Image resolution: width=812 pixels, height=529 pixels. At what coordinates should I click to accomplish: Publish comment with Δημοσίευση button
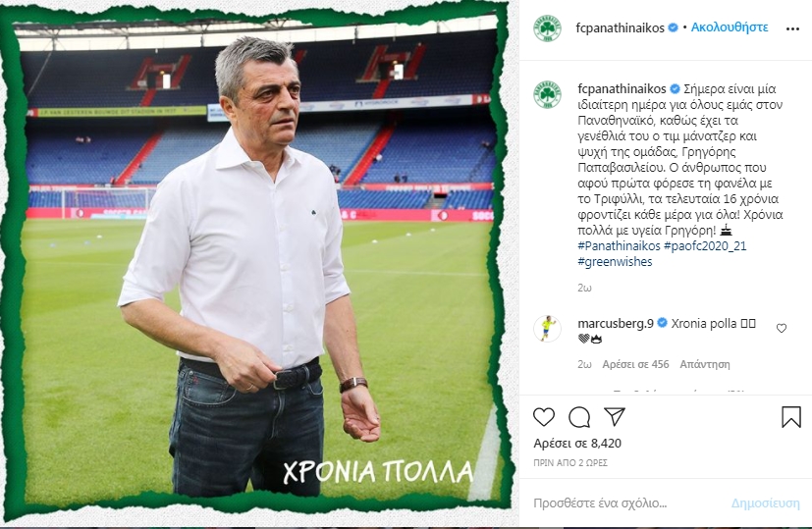point(766,503)
